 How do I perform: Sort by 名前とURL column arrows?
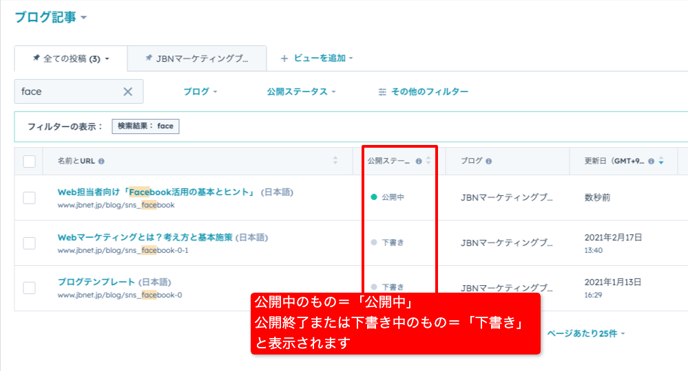click(335, 161)
